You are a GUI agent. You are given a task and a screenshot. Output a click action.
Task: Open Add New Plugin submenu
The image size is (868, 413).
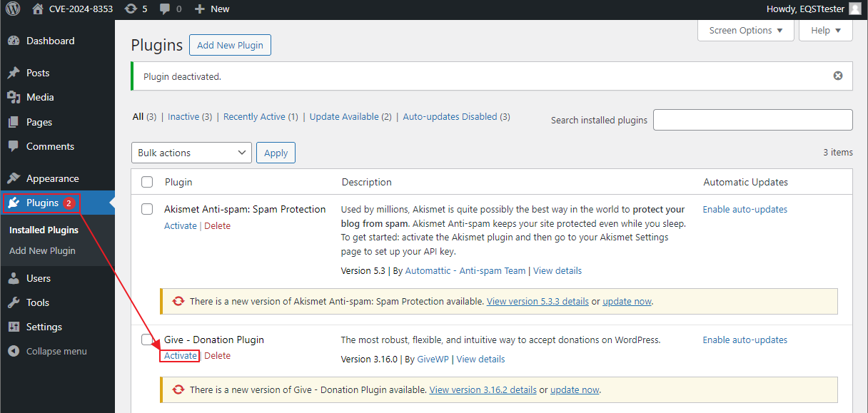click(42, 250)
